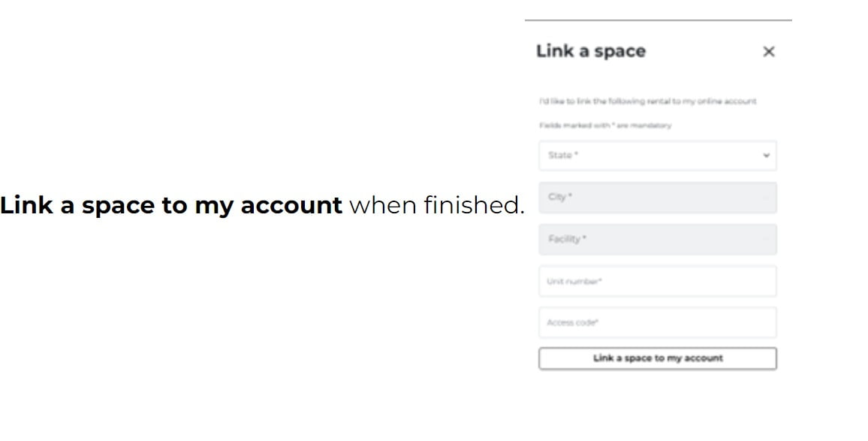Viewport: 868px width, 441px height.
Task: Click the "State *" placeholder label
Action: point(563,156)
